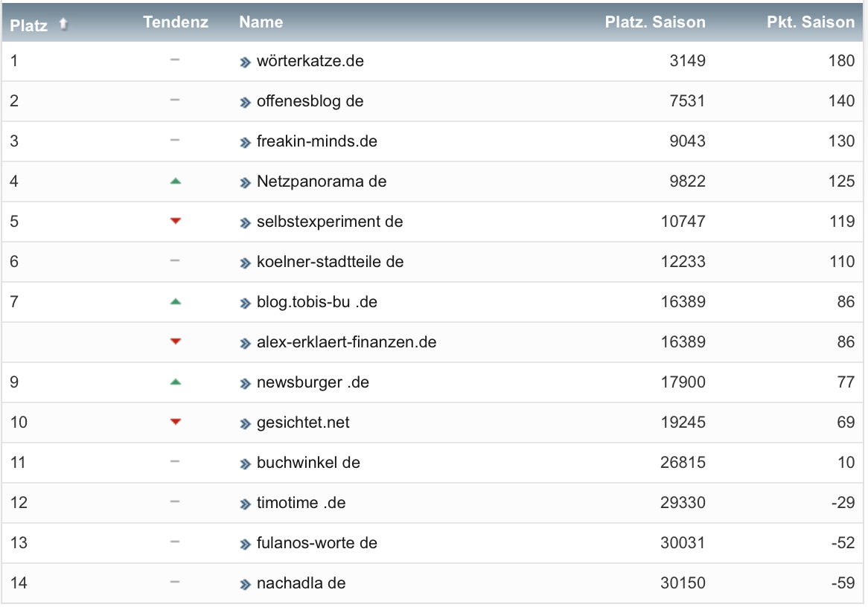Open the alex-erklaert-finanzen.de link
868x607 pixels.
[x=347, y=342]
